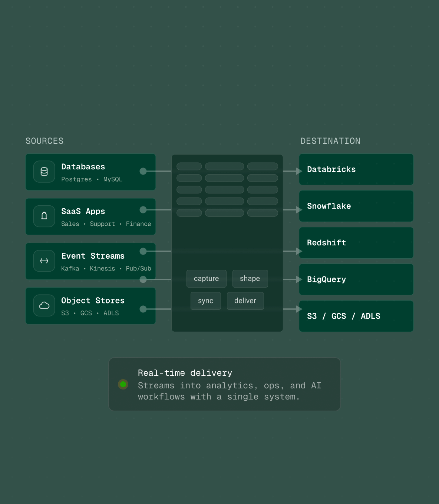Select the BigQuery destination card
Image resolution: width=439 pixels, height=504 pixels.
tap(356, 279)
